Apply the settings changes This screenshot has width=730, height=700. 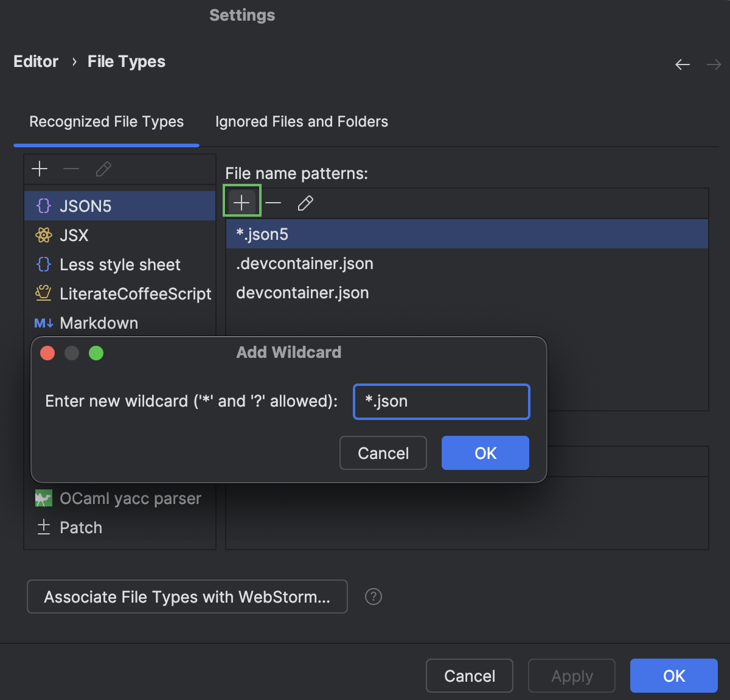tap(571, 676)
